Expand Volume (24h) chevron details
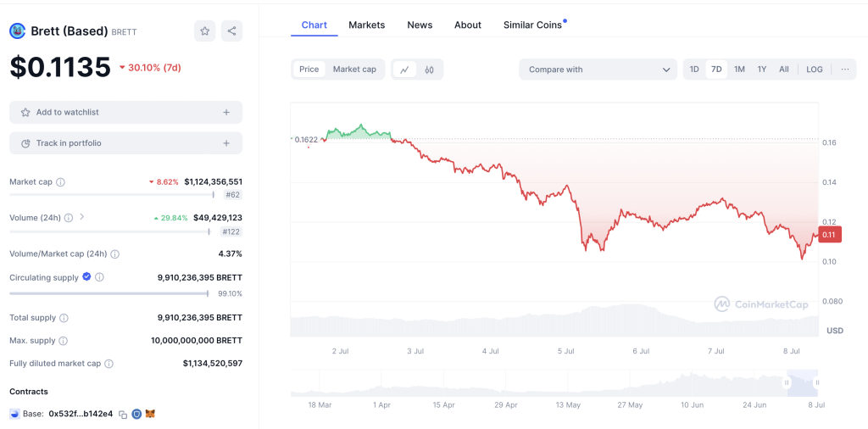The height and width of the screenshot is (429, 868). [82, 217]
